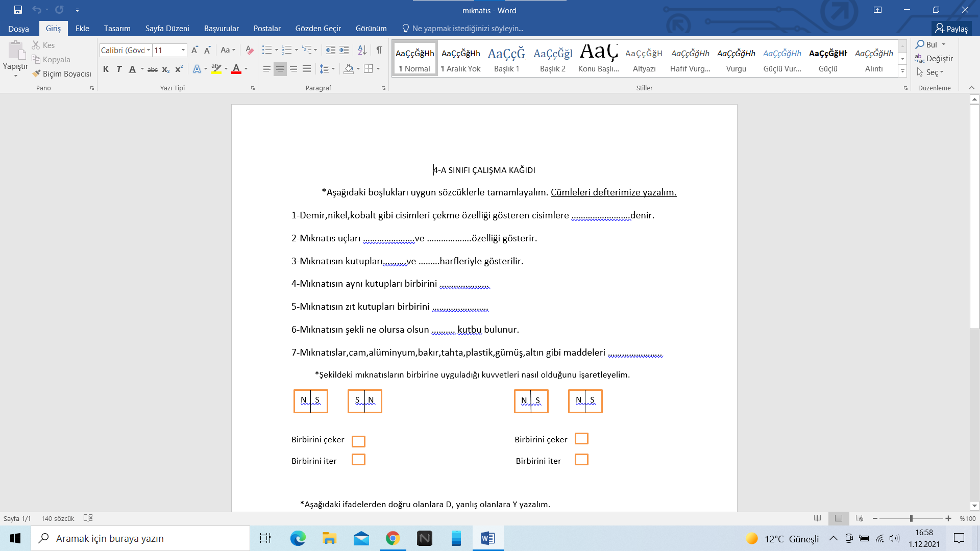Align text to the left

coord(266,69)
